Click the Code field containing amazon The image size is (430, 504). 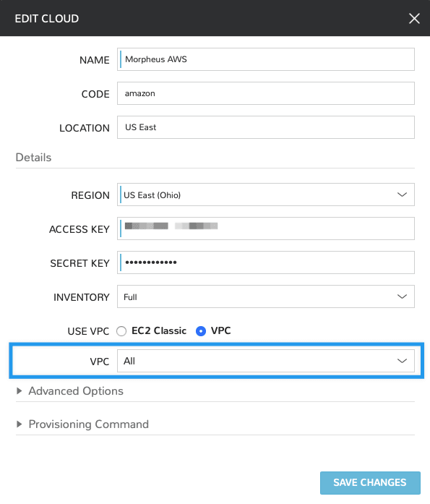tap(265, 93)
